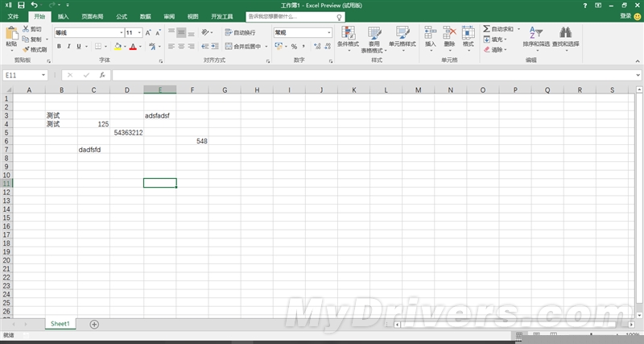Expand the Name Box dropdown beside E11
Screen dimensions: 644x344
point(43,75)
